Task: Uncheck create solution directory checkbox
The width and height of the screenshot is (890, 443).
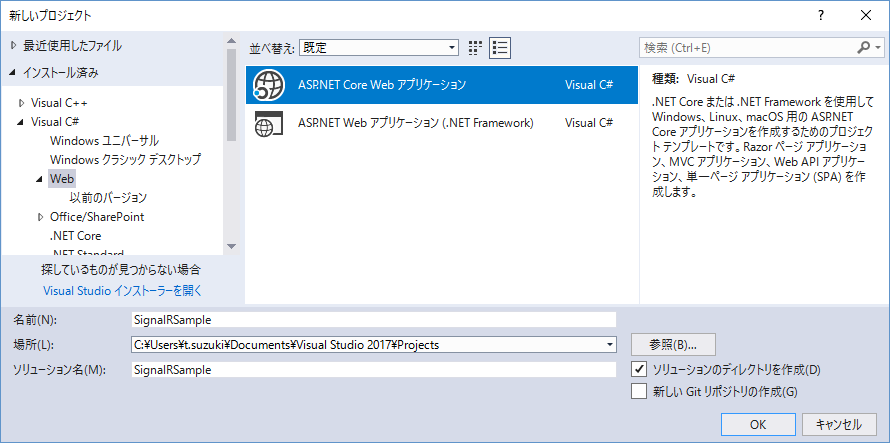Action: 639,369
